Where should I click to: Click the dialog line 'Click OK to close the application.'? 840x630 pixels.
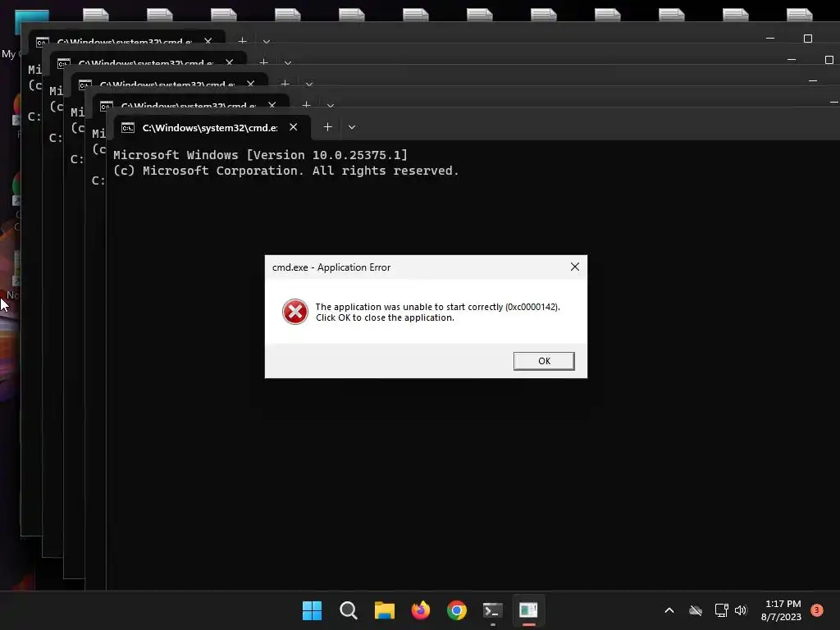tap(385, 317)
